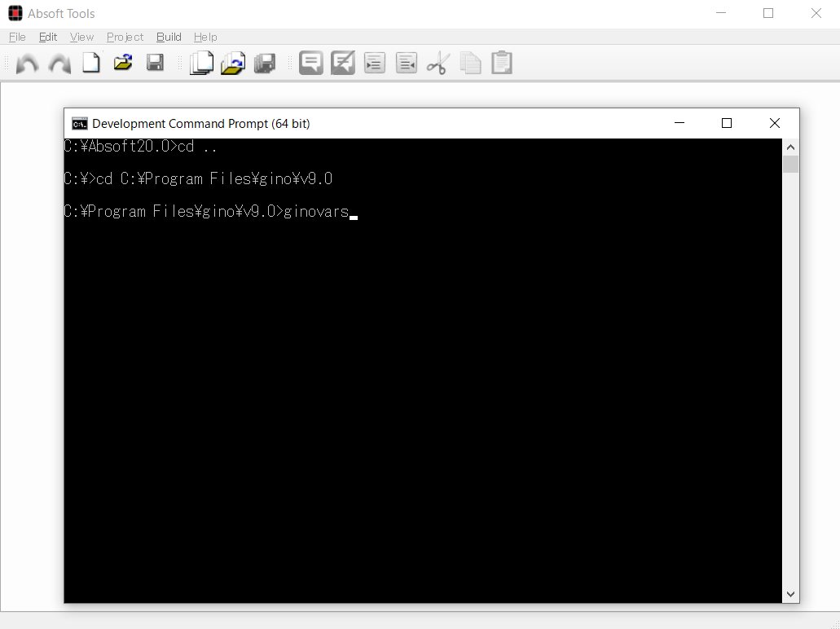Screen dimensions: 840x629
Task: Click the New Project stacked pages icon
Action: point(201,63)
